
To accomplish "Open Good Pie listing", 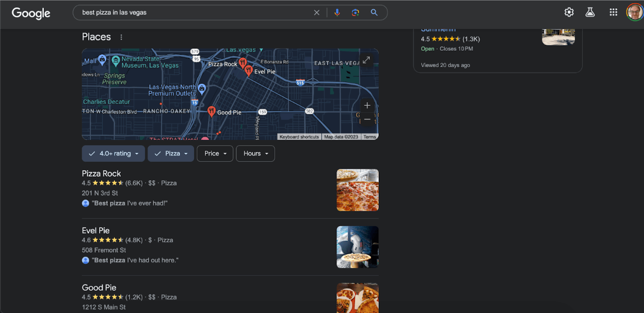I will pyautogui.click(x=99, y=288).
